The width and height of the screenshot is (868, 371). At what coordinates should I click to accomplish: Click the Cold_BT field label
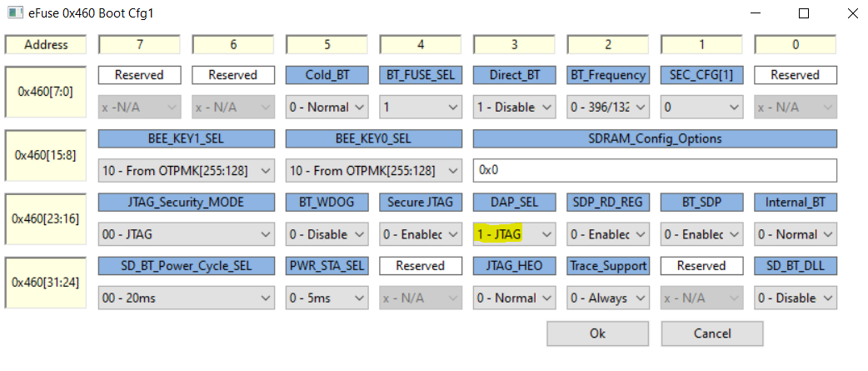pyautogui.click(x=327, y=75)
